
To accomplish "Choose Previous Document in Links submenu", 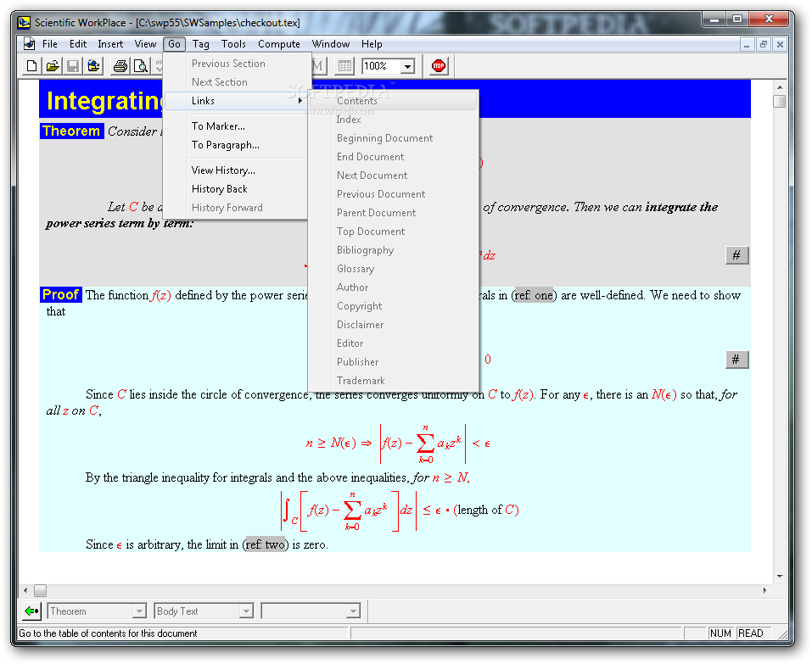I will (393, 193).
